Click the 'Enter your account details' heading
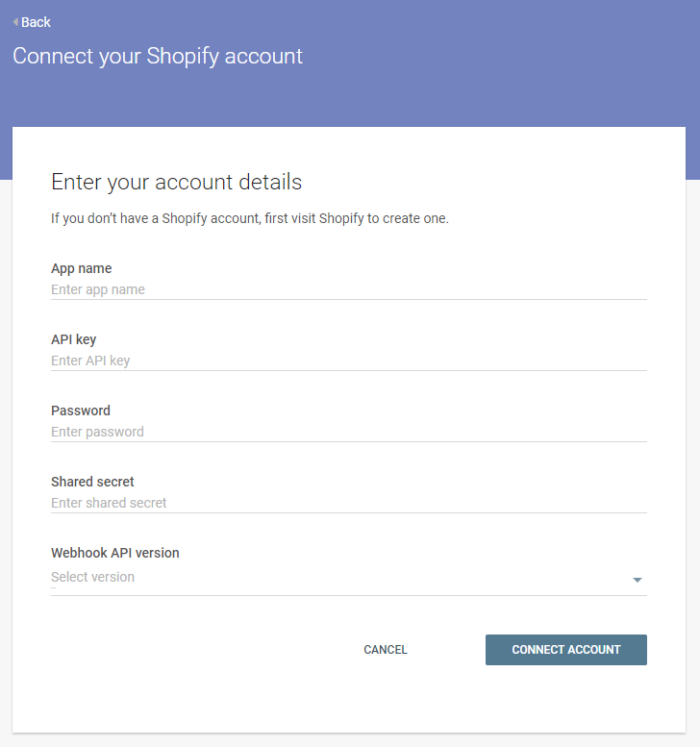 tap(176, 182)
